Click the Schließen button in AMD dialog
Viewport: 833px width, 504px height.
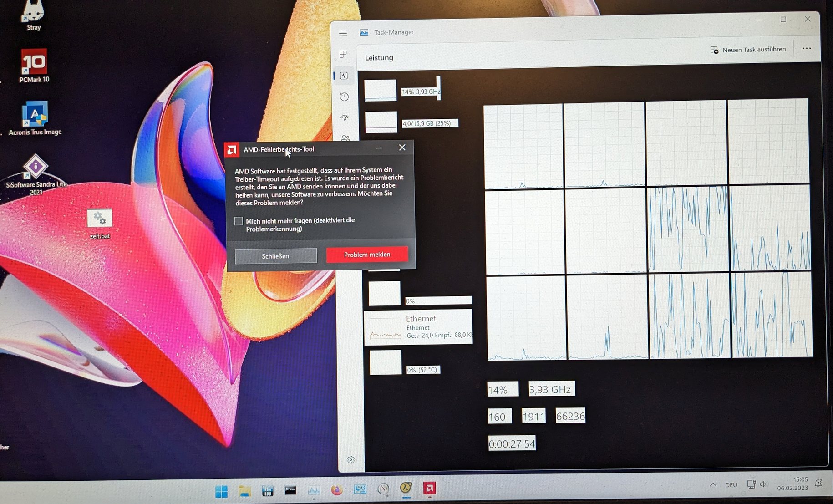pyautogui.click(x=275, y=256)
